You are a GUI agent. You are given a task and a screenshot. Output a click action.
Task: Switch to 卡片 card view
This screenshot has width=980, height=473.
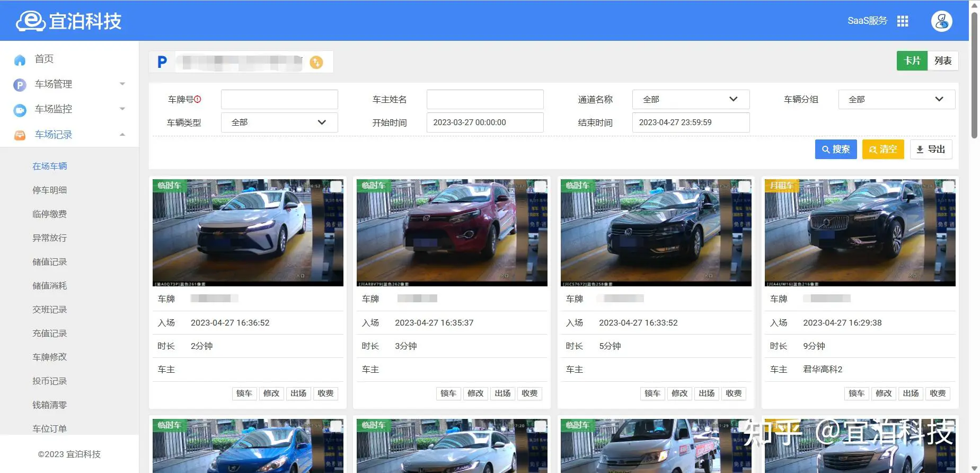coord(912,60)
